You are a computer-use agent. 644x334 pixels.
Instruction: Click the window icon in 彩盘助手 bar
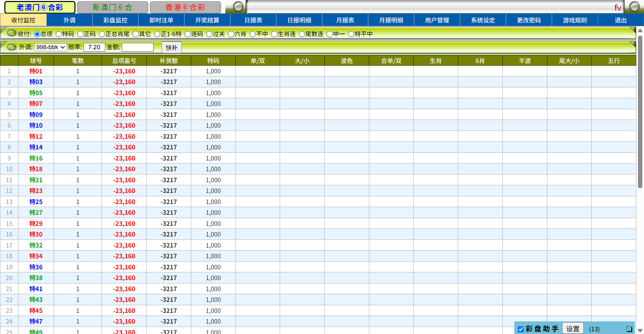pyautogui.click(x=629, y=329)
